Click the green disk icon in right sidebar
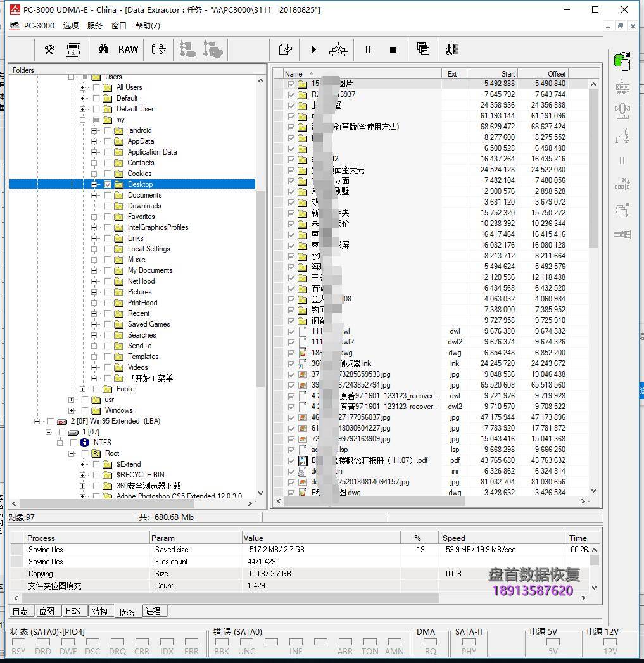644x663 pixels. click(x=622, y=61)
